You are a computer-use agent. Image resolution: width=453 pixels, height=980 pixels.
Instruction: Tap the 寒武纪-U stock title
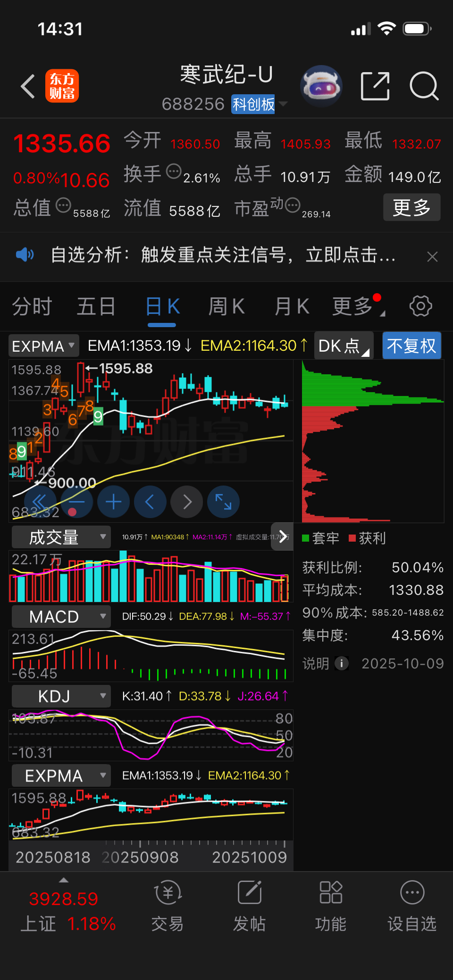pos(226,74)
